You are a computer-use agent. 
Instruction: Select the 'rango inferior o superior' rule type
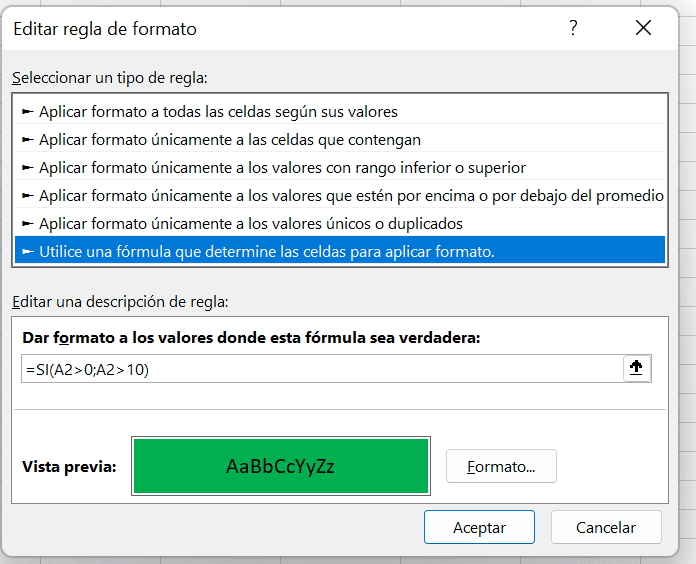282,167
